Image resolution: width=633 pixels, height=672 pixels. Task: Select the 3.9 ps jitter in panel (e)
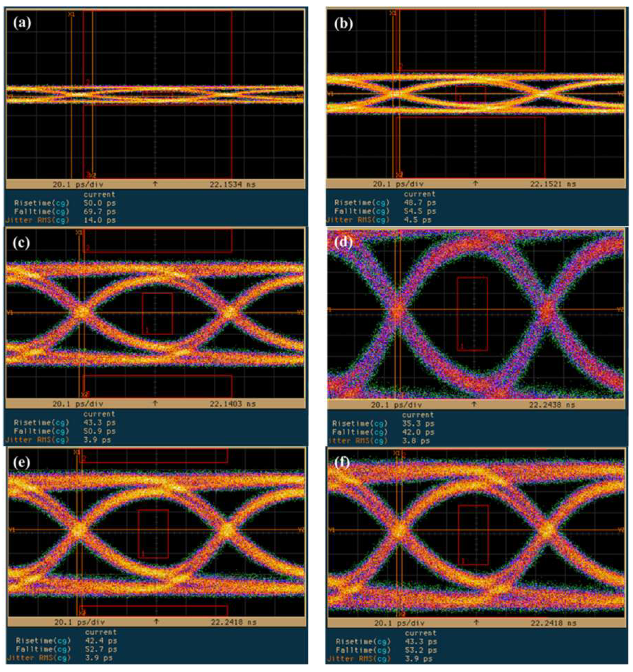[x=99, y=658]
